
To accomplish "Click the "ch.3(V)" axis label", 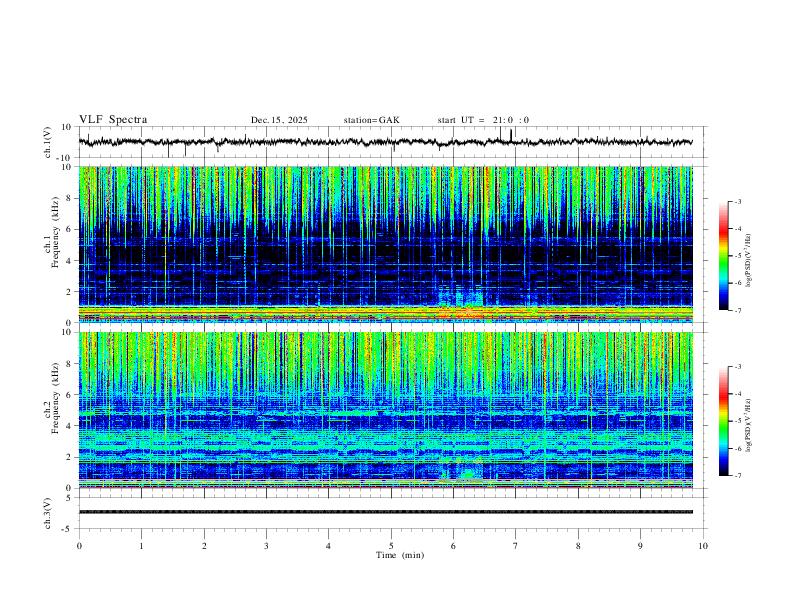I will coord(48,513).
